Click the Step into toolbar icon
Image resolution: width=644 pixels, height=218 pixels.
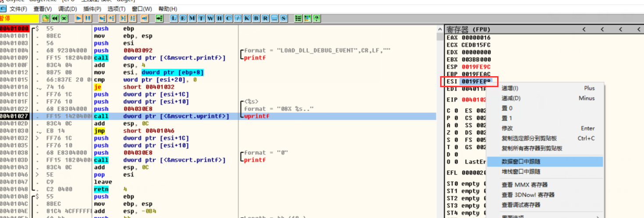103,18
